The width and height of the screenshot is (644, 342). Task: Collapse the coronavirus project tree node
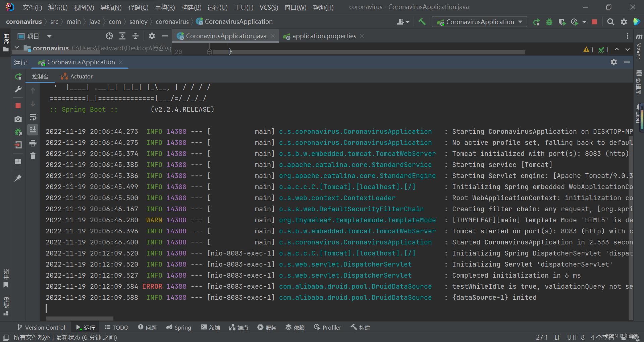[17, 48]
